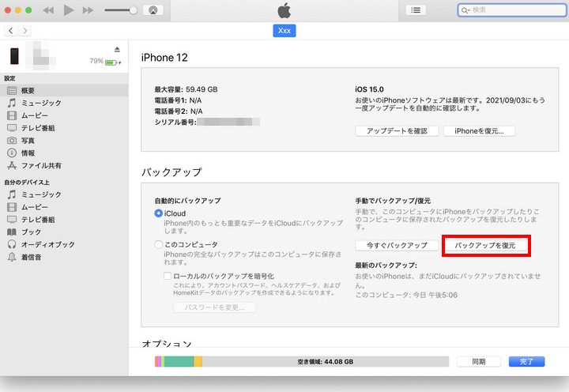Click the rewind playback button
Viewport: 569px width, 392px height.
[x=48, y=10]
